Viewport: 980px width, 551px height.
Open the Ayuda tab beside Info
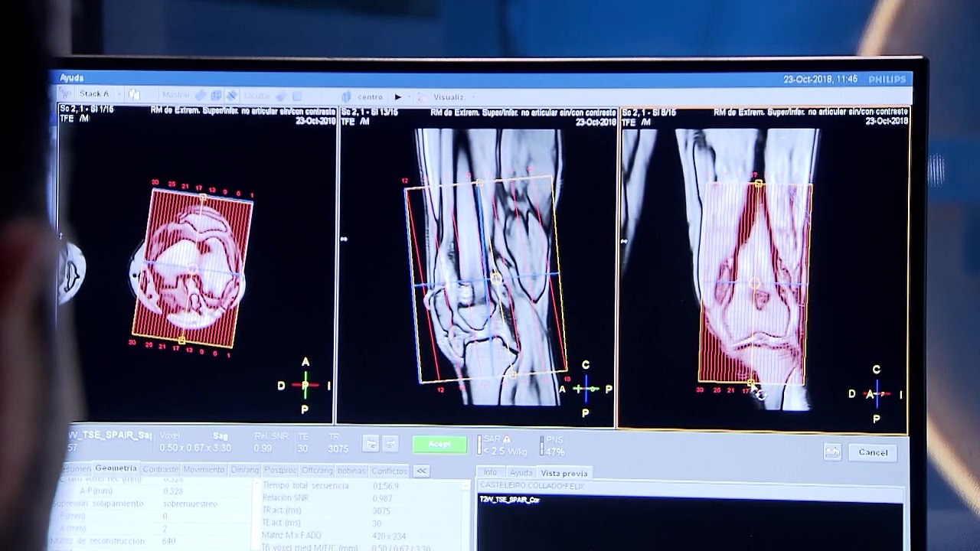521,473
